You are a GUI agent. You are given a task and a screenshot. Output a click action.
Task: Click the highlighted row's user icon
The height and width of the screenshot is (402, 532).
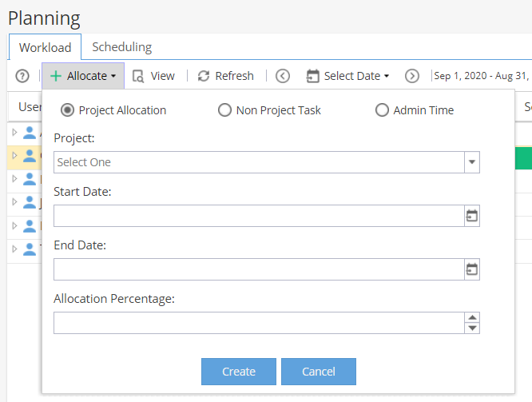coord(30,156)
